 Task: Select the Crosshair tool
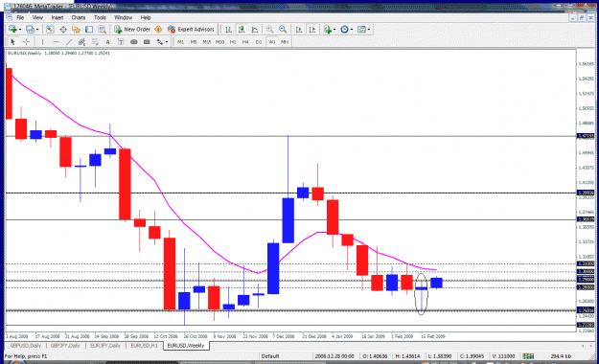(x=26, y=42)
